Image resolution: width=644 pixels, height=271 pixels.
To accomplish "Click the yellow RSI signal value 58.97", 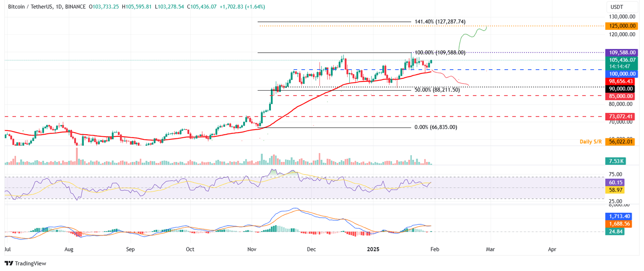I will (x=615, y=190).
